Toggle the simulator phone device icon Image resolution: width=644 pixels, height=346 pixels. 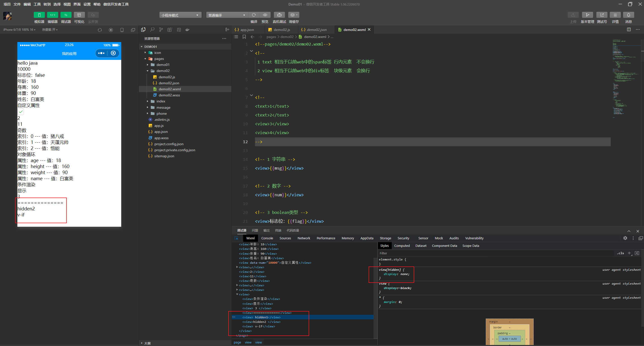click(122, 30)
